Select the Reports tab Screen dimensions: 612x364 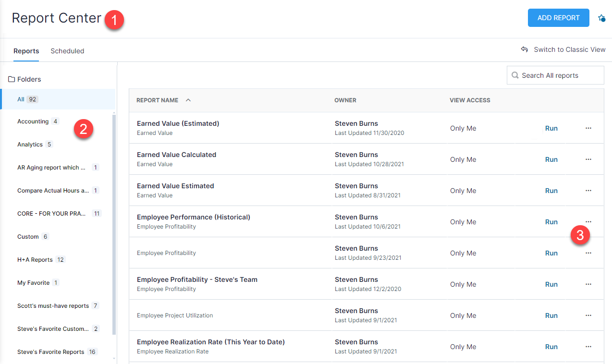(26, 51)
